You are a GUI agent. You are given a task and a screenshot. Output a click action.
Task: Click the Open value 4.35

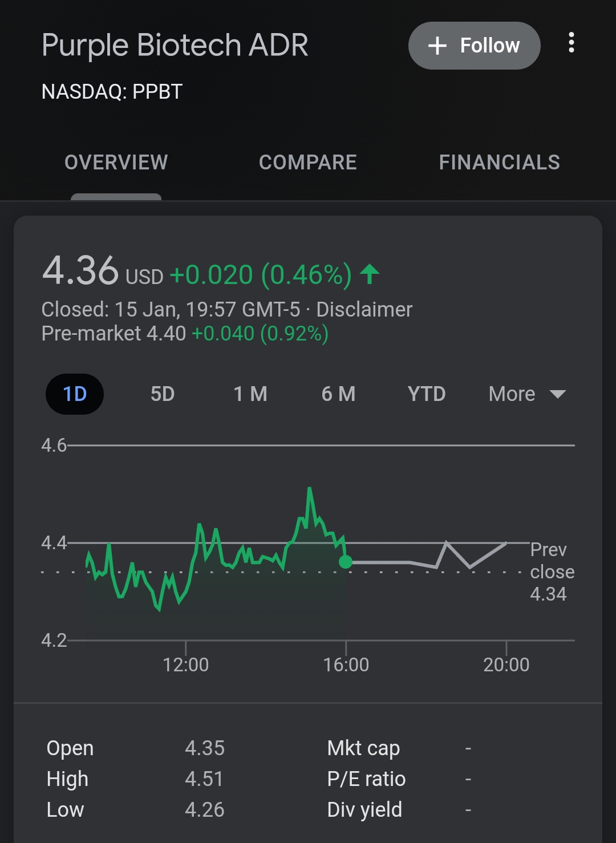205,748
